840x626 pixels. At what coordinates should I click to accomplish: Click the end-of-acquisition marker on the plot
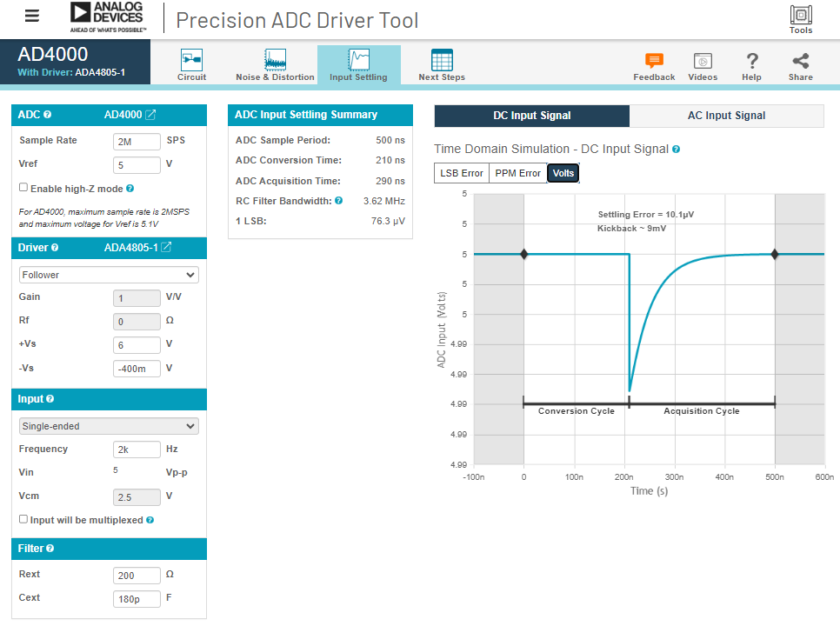(x=774, y=254)
